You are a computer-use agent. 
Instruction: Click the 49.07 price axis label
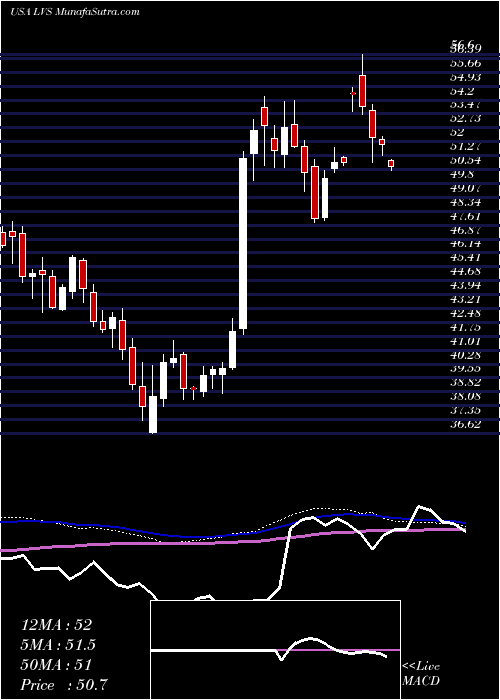(x=466, y=188)
